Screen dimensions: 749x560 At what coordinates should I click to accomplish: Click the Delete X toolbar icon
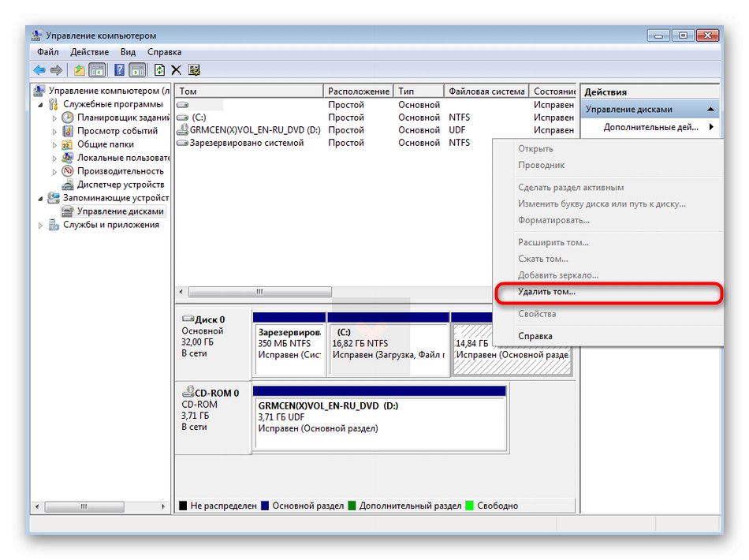(177, 70)
